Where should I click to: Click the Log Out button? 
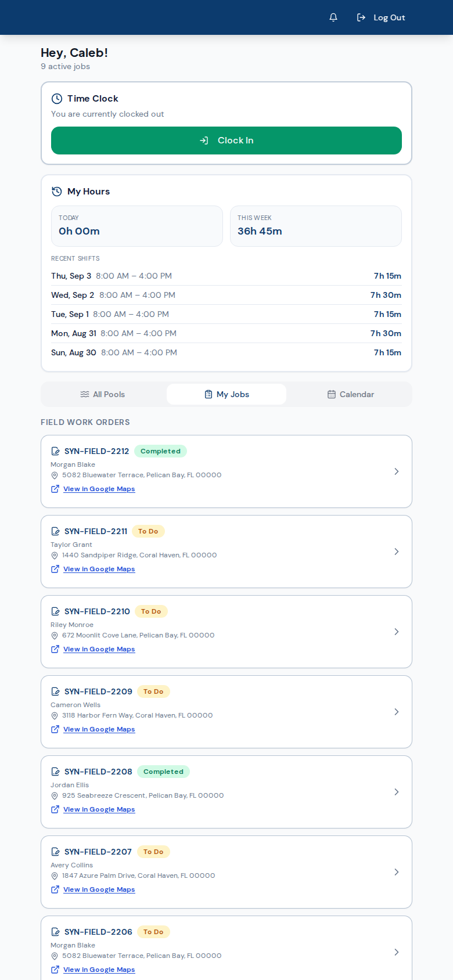coord(381,17)
